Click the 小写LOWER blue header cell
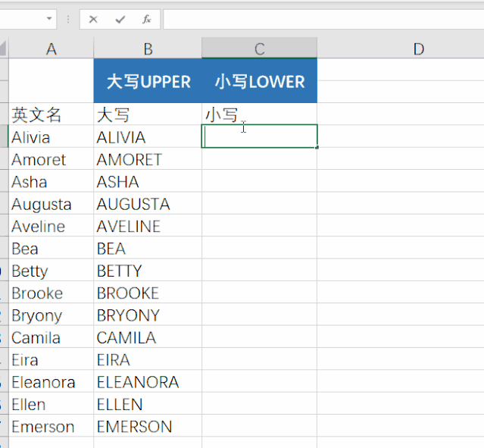 coord(259,81)
